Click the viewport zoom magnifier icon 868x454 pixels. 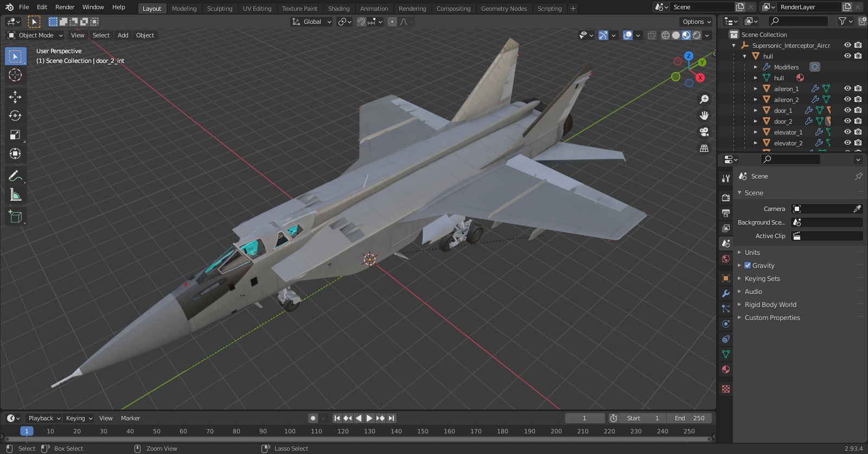click(x=704, y=99)
